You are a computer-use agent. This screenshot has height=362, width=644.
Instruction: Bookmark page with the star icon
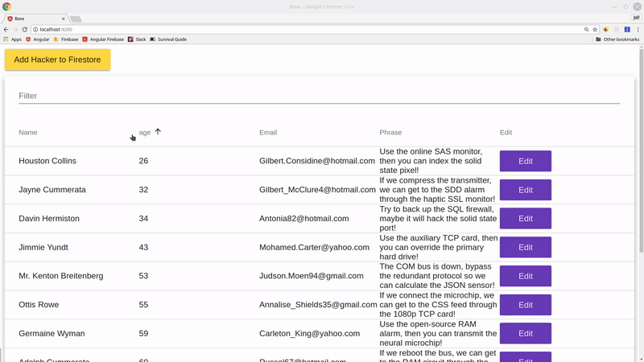[594, 29]
